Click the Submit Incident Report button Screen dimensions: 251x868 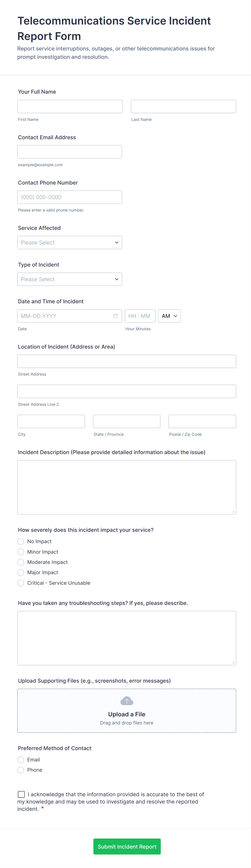pyautogui.click(x=127, y=846)
